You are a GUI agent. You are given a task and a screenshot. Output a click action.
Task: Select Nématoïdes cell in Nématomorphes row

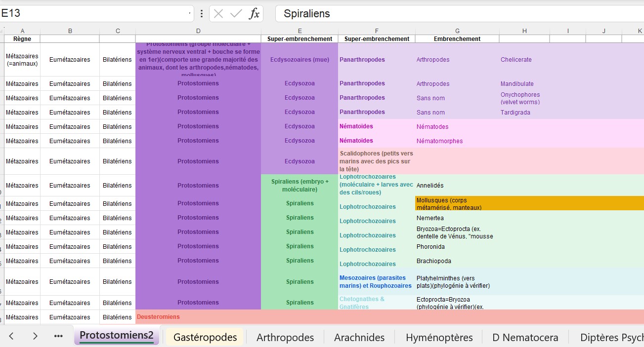click(x=377, y=141)
